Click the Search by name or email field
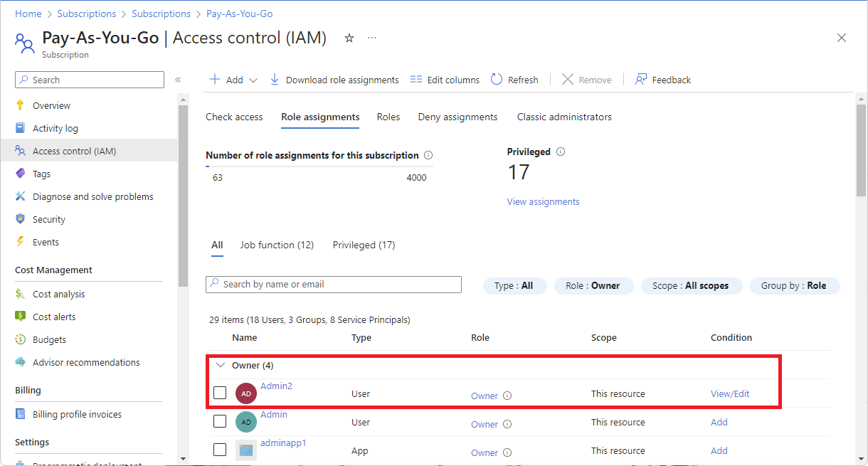Viewport: 868px width, 466px height. click(333, 285)
